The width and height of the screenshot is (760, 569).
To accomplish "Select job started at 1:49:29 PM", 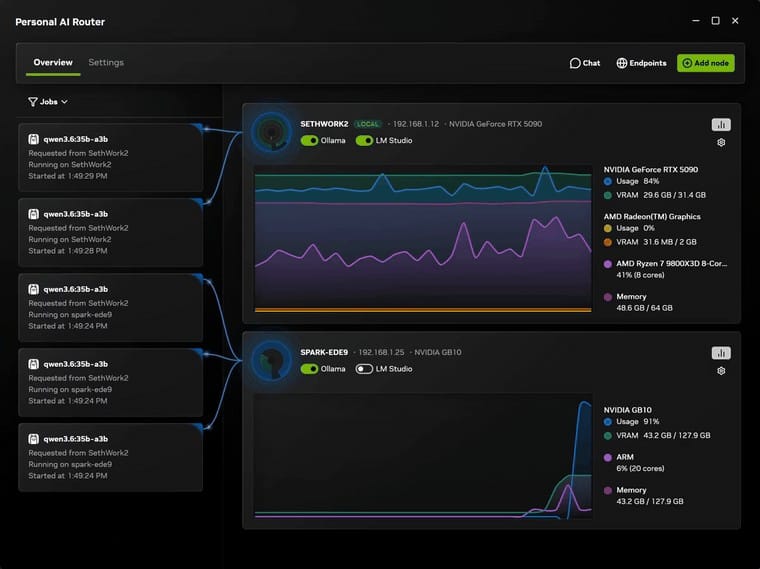I will tap(111, 158).
